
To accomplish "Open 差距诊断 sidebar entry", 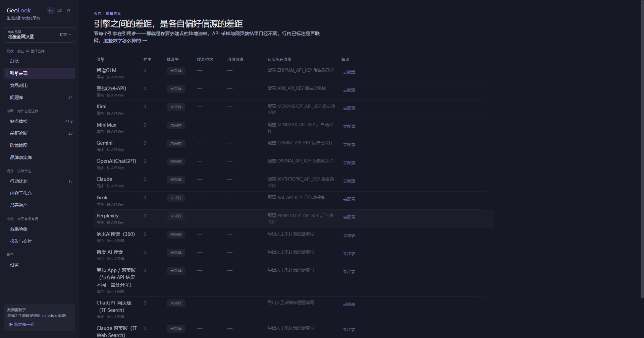I will [x=40, y=133].
